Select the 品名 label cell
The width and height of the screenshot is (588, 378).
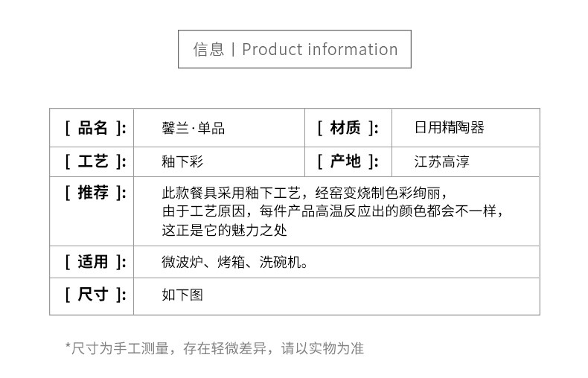pos(92,128)
